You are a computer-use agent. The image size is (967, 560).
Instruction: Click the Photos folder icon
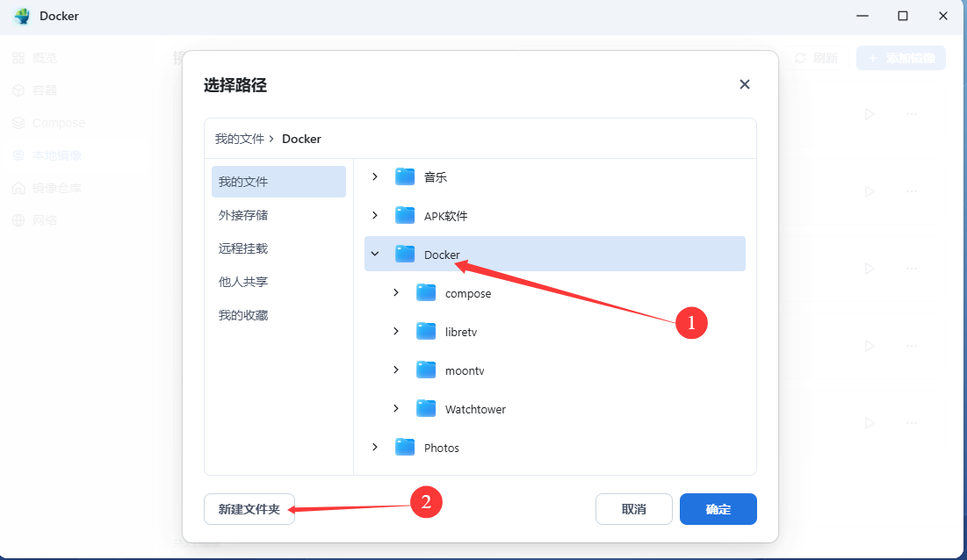(x=405, y=448)
